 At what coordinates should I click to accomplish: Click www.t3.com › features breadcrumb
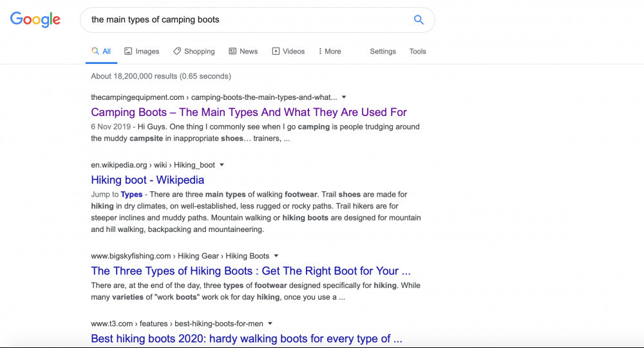point(177,324)
